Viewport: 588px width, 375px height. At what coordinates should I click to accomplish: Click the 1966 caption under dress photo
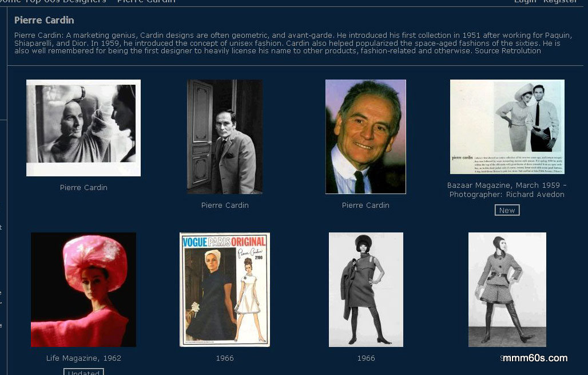click(x=365, y=358)
